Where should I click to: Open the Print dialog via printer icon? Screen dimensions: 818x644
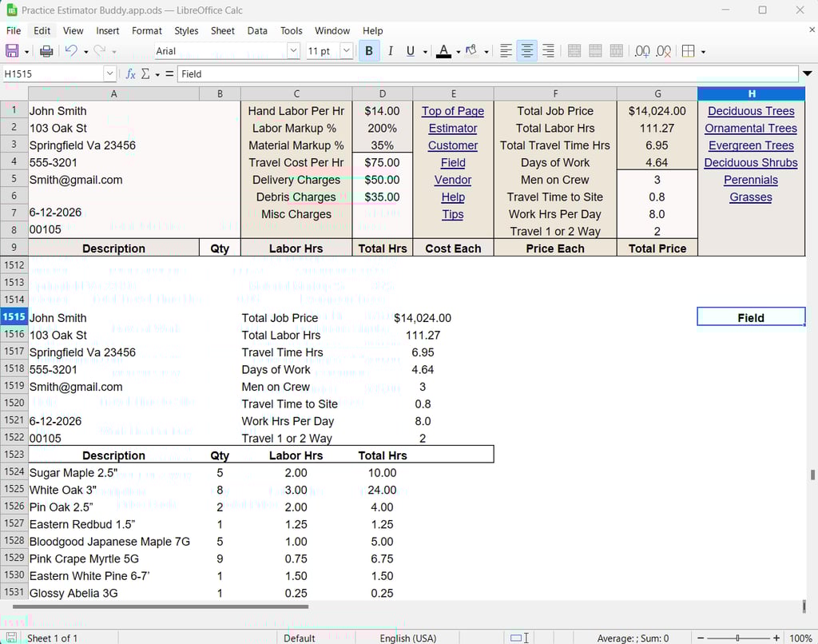[46, 50]
